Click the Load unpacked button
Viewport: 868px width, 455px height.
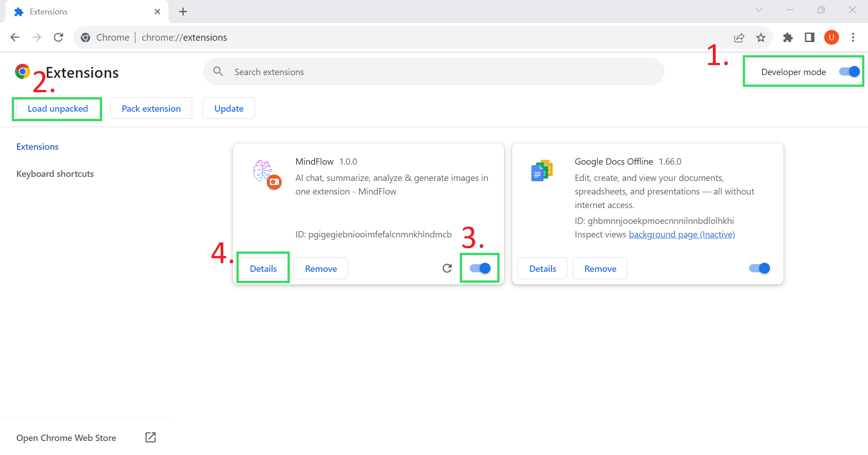pyautogui.click(x=57, y=109)
